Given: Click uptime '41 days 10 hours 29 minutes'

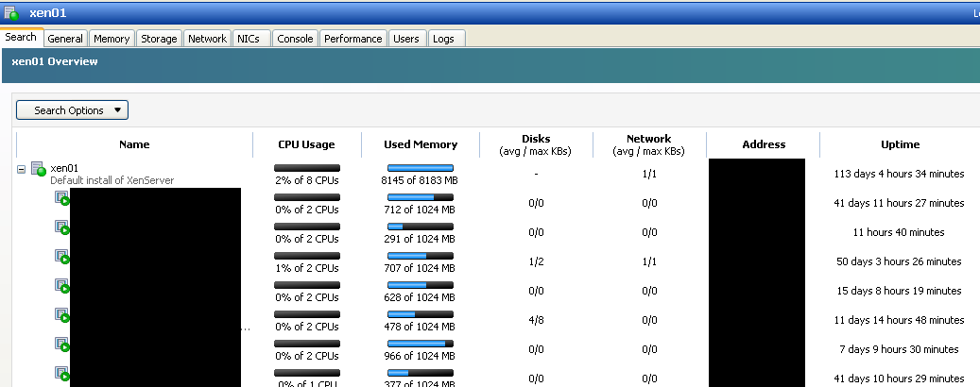Looking at the screenshot, I should 899,379.
